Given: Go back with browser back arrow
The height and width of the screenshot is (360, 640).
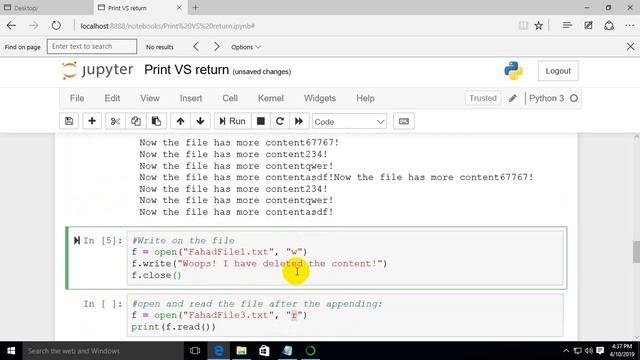Looking at the screenshot, I should pos(11,26).
